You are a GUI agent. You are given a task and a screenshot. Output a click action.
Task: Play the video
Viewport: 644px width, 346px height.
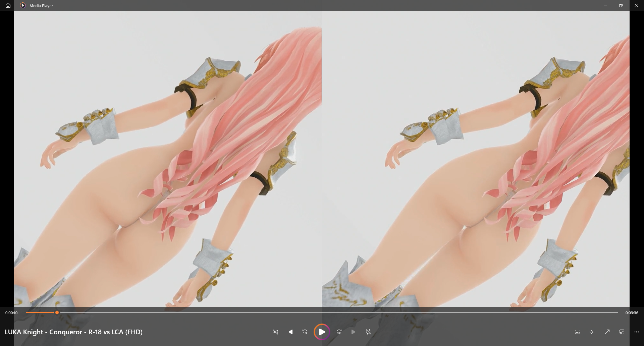(322, 332)
